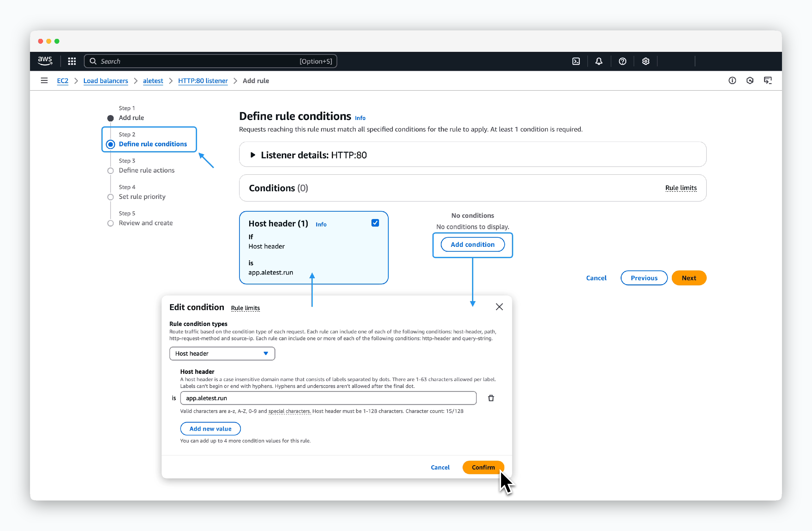Cancel the add rule wizard
Image resolution: width=812 pixels, height=531 pixels.
click(596, 278)
